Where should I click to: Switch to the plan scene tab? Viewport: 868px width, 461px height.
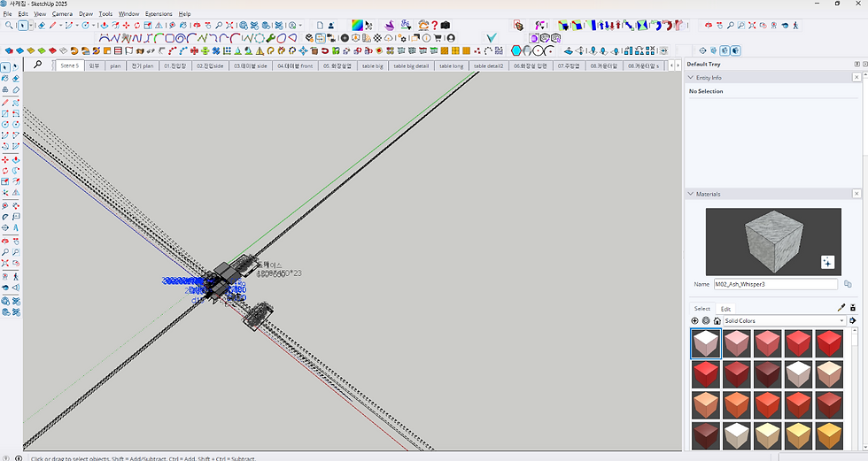pyautogui.click(x=115, y=65)
